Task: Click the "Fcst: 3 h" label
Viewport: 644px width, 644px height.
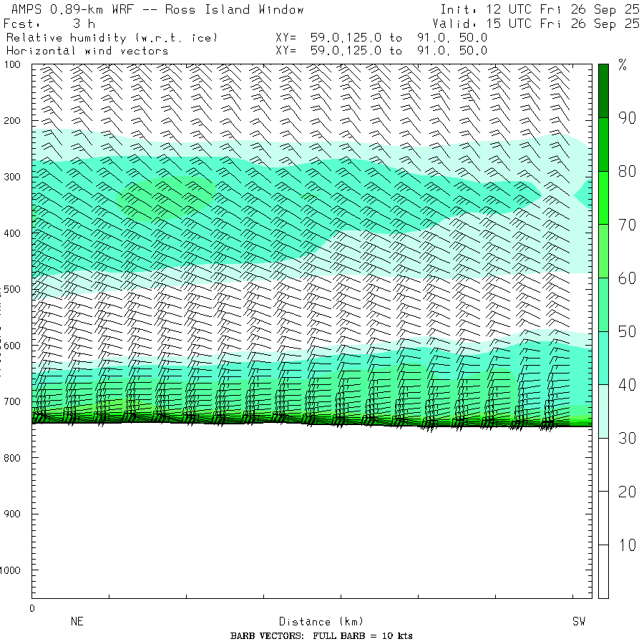Action: pyautogui.click(x=49, y=24)
